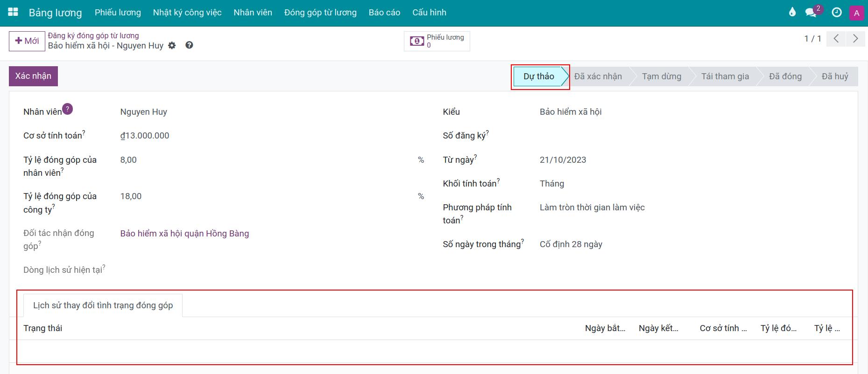The height and width of the screenshot is (374, 868).
Task: Click the Dòng lịch sử hiện tại label
Action: [64, 270]
